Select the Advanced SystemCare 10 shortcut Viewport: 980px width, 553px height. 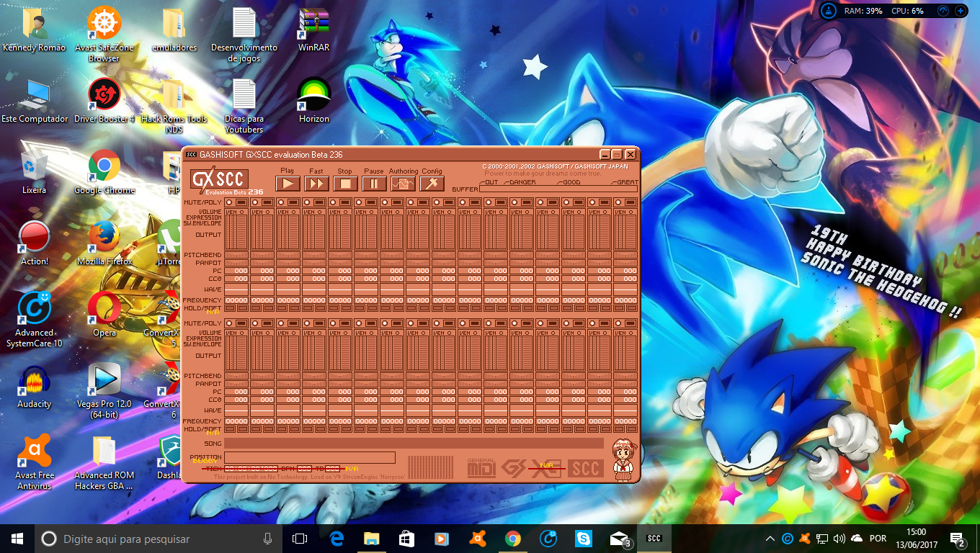click(x=34, y=320)
